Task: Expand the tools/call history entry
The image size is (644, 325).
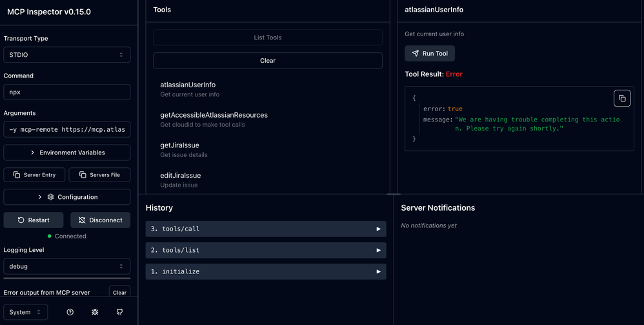Action: pos(265,229)
